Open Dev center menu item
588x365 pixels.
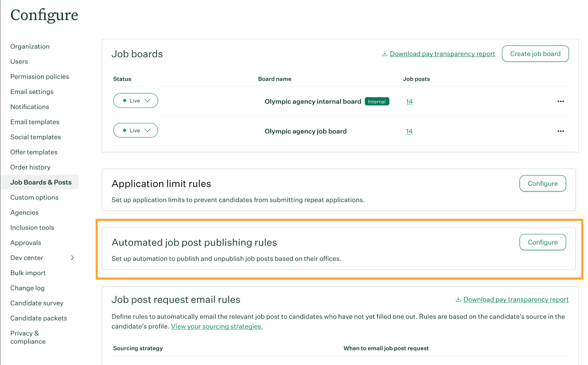(x=27, y=258)
